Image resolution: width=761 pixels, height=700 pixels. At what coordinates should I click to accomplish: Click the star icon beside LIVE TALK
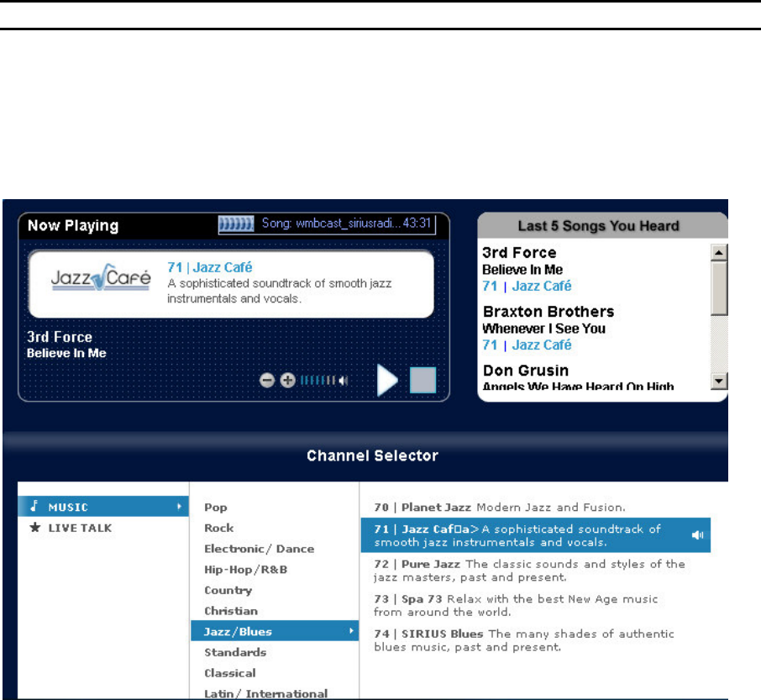coord(34,527)
